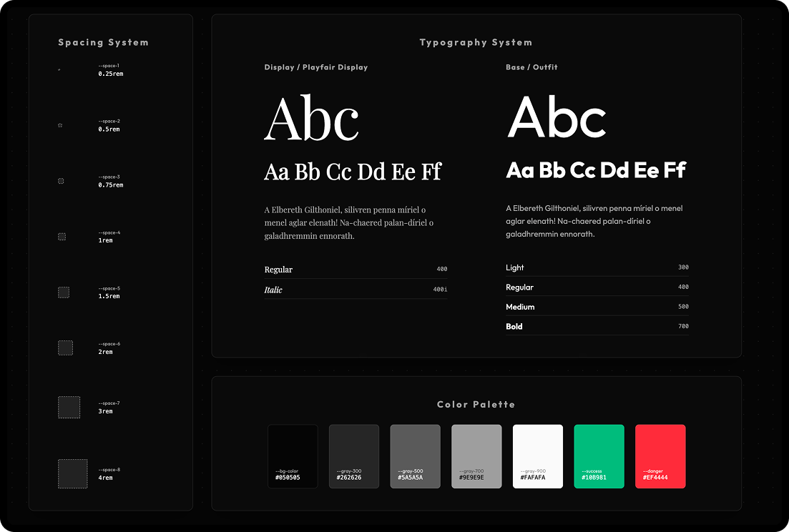Click the --space-8 4rem spacing box
Screen dimensions: 789x532
pyautogui.click(x=72, y=473)
